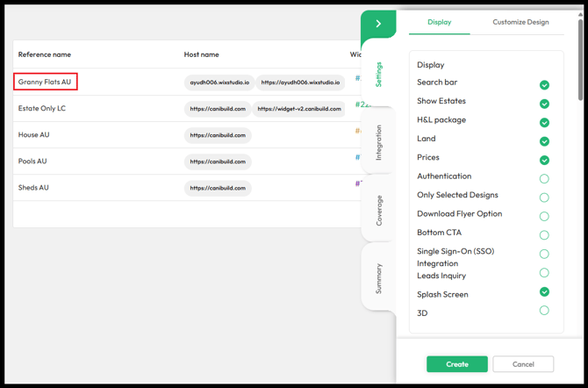Uncheck the H&L package option

[x=544, y=123]
